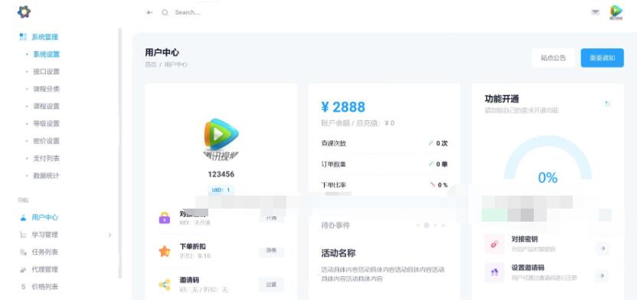
Task: Click the 查课次数 label
Action: click(334, 143)
